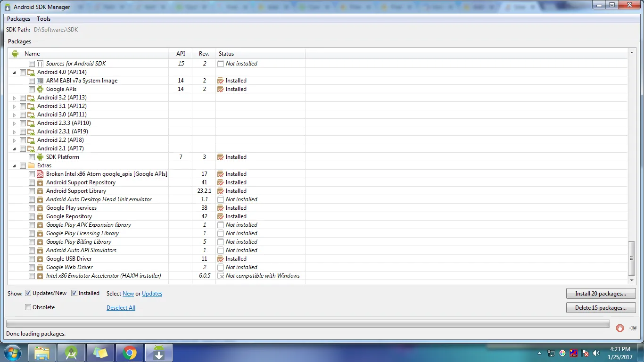The image size is (644, 362).
Task: Click the "Not compatible with Windows" status text
Action: pos(263,276)
